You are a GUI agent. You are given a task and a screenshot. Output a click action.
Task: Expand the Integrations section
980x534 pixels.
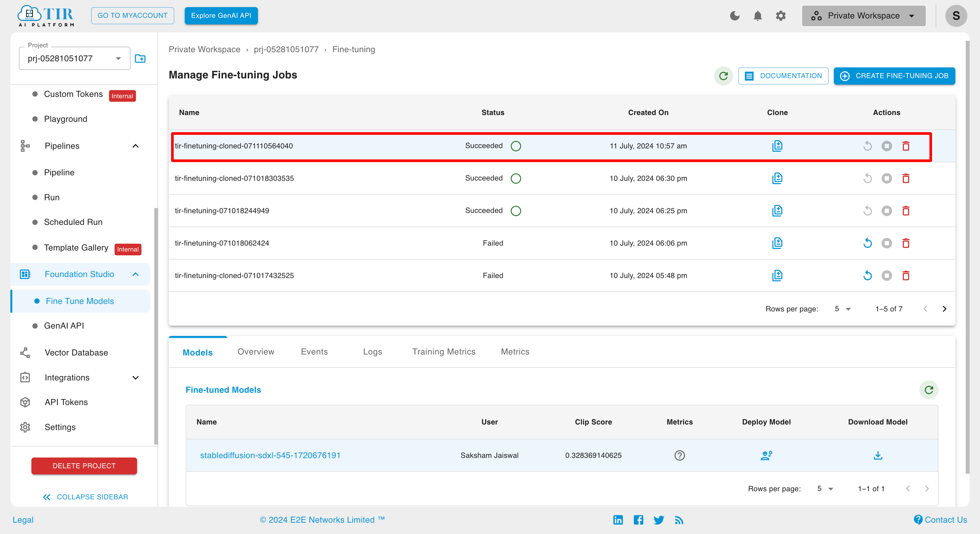135,377
